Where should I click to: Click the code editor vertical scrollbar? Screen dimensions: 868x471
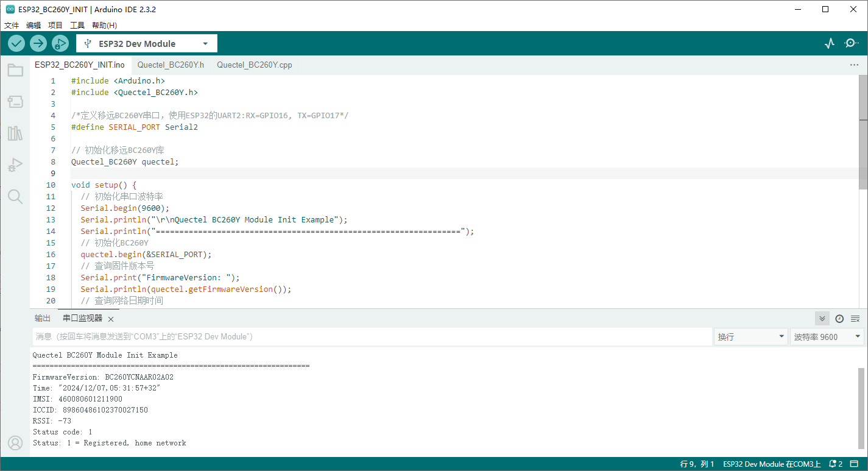[x=863, y=132]
